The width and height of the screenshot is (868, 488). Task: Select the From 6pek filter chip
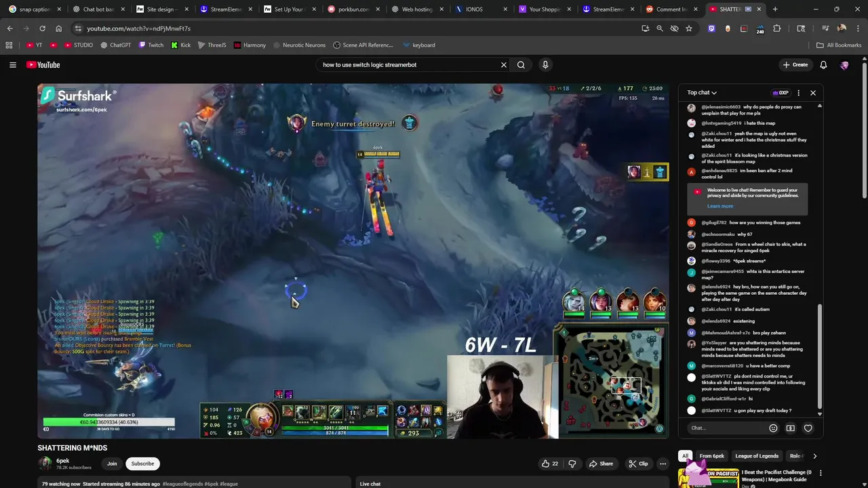tap(712, 456)
